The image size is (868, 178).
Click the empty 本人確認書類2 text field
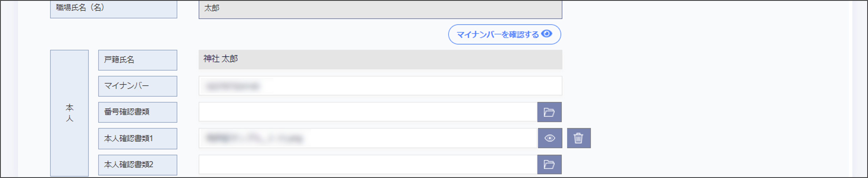click(x=367, y=164)
